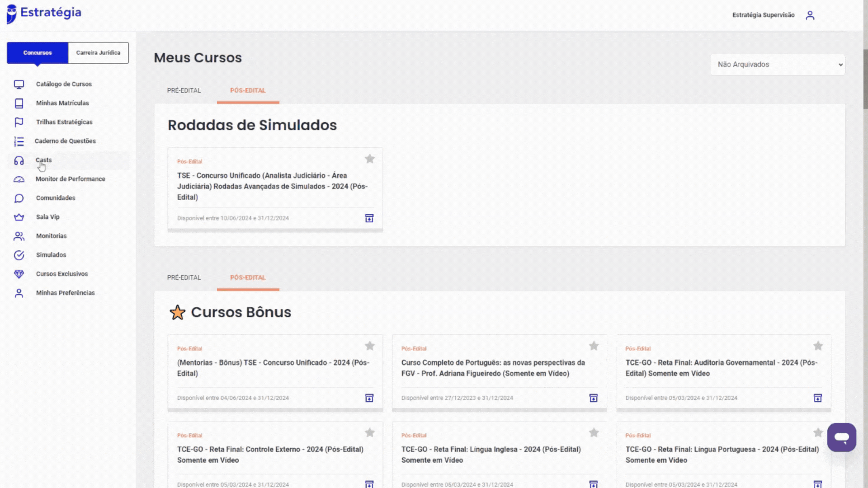Open the user profile icon at top right
Image resolution: width=868 pixels, height=488 pixels.
(810, 15)
